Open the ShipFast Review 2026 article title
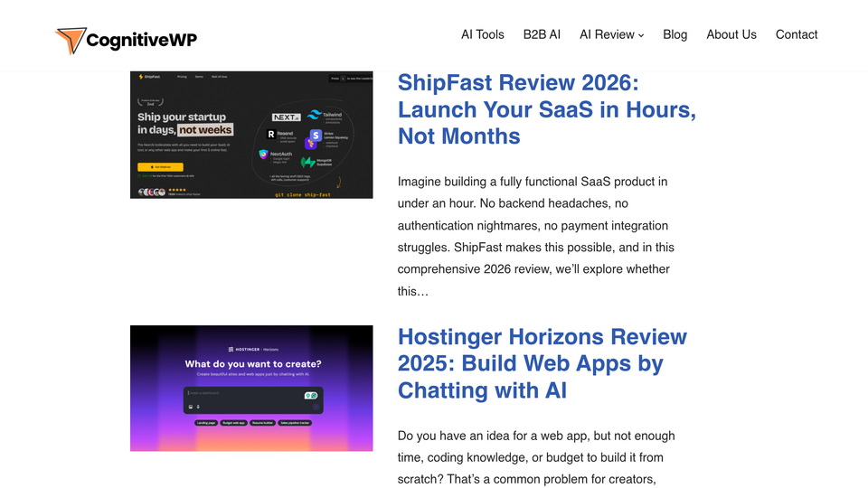Screen dimensions: 868x488 coord(547,109)
